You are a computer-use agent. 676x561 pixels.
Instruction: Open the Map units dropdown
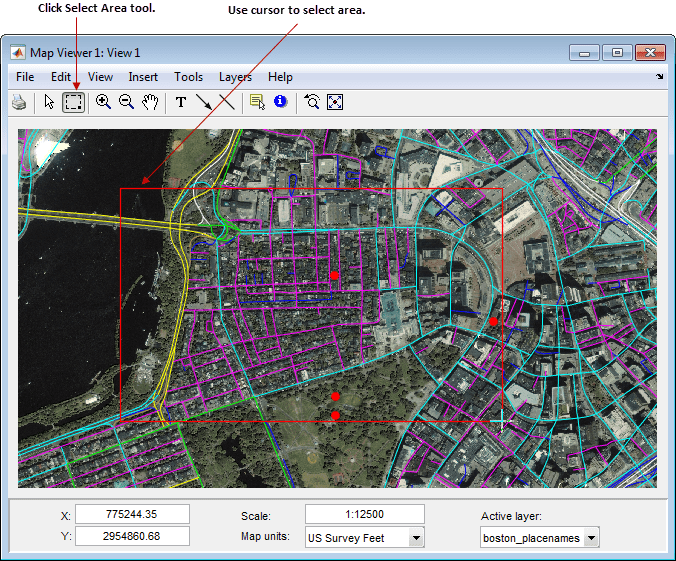coord(416,538)
